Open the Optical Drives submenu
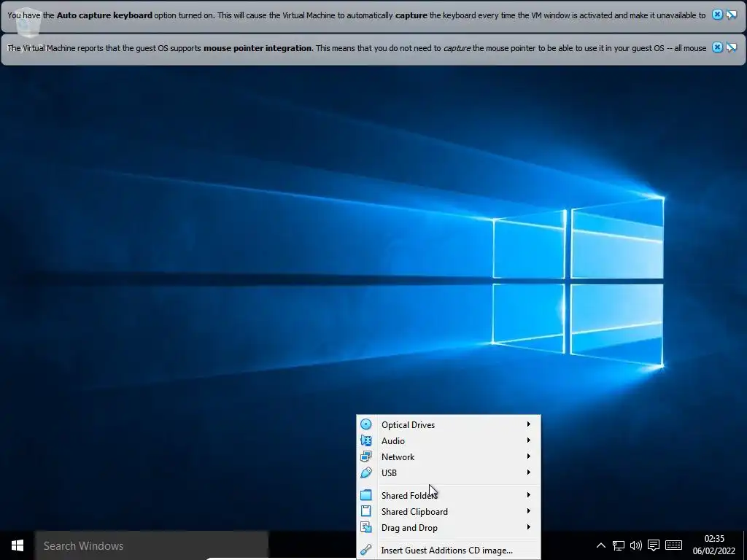 coord(449,424)
